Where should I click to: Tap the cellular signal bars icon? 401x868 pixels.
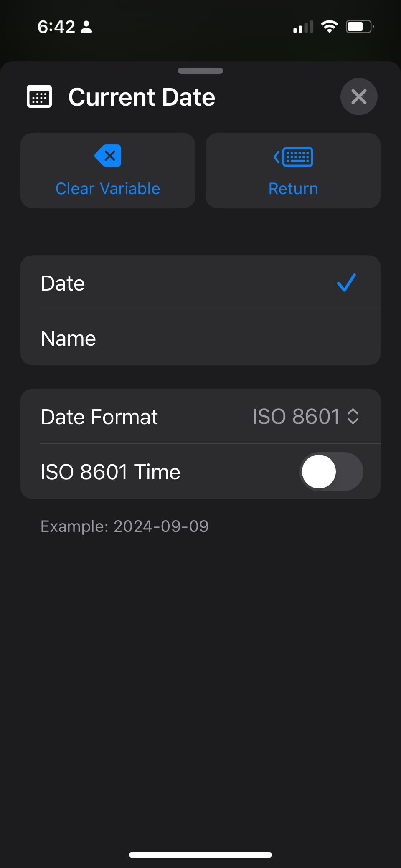pos(303,28)
